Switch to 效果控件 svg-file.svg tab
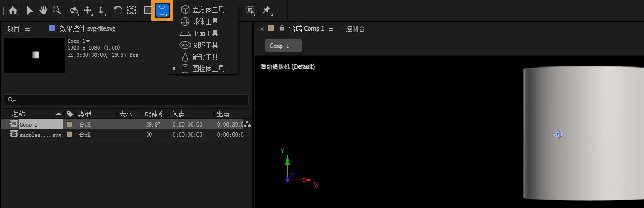This screenshot has height=208, width=644. point(87,28)
